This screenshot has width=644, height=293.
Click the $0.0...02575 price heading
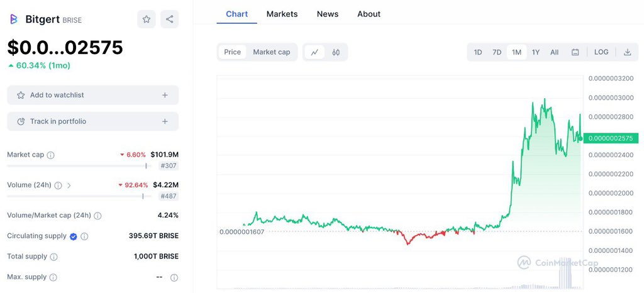pos(65,48)
